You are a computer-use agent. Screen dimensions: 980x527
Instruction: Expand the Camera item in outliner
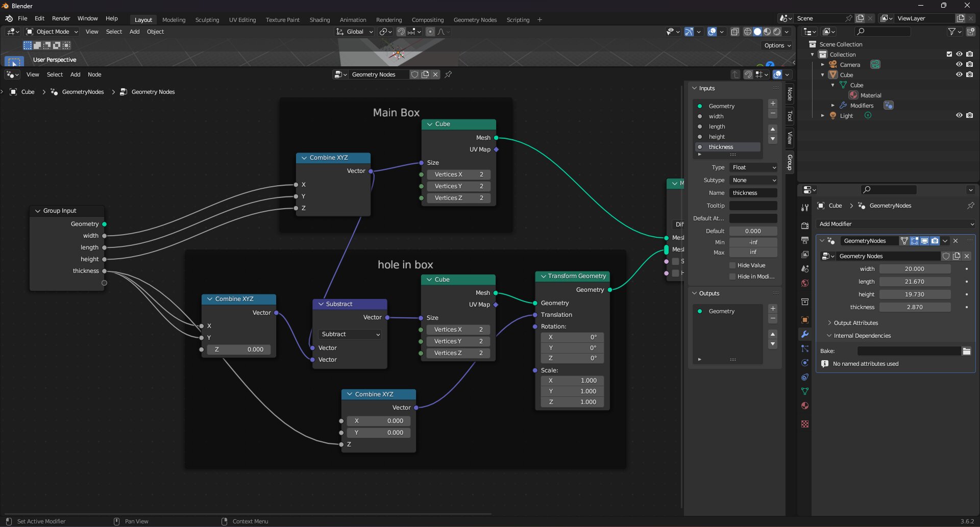823,65
